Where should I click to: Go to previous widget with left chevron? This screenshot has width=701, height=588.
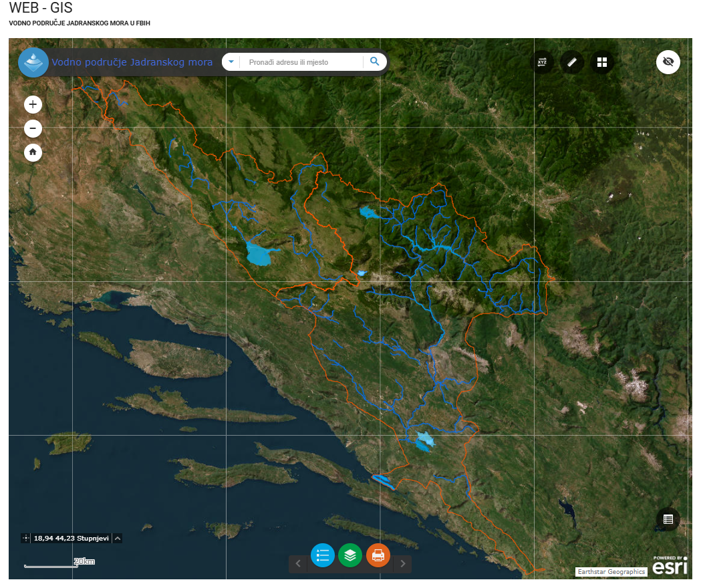click(298, 563)
